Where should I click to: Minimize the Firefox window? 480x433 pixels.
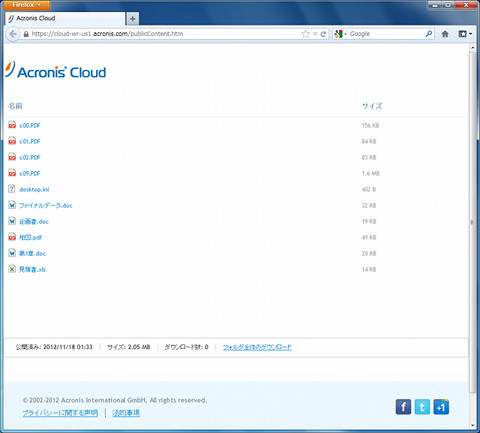435,5
